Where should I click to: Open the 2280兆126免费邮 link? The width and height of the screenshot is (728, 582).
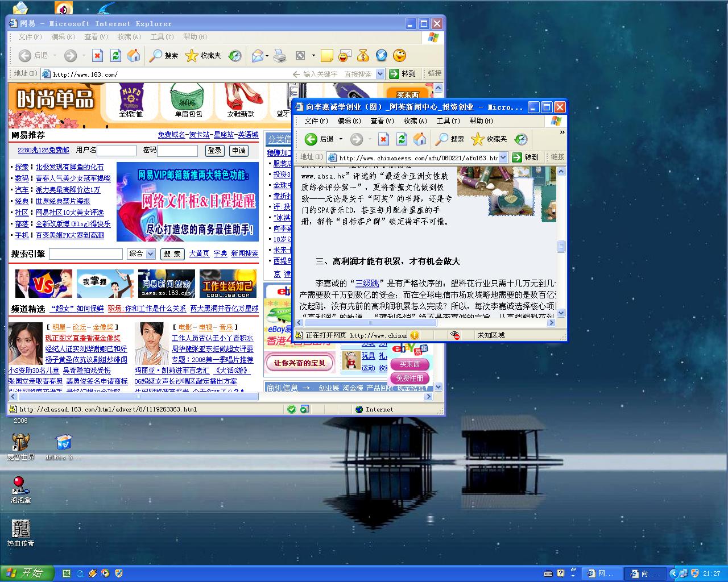43,150
